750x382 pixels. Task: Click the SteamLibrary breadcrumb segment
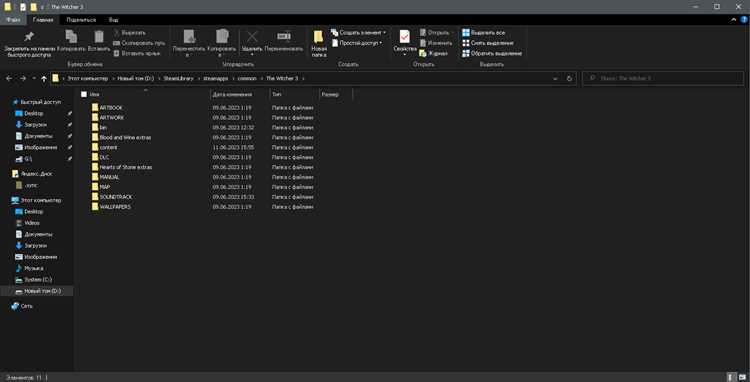tap(178, 78)
